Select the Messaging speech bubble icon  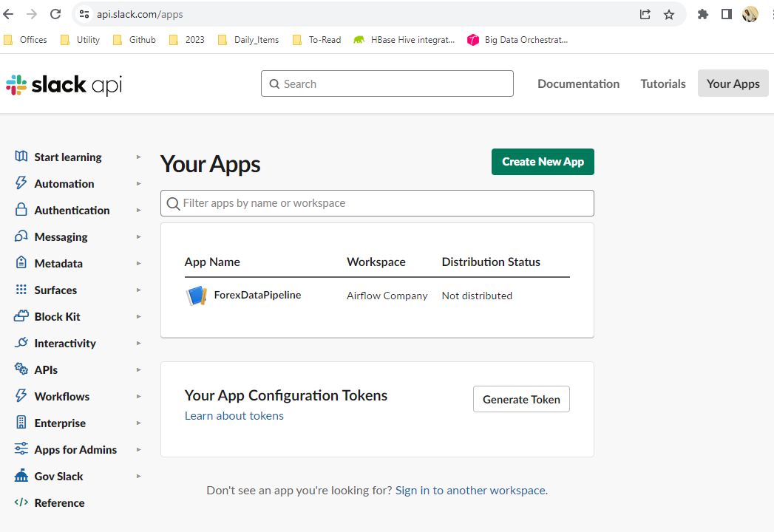pos(20,236)
